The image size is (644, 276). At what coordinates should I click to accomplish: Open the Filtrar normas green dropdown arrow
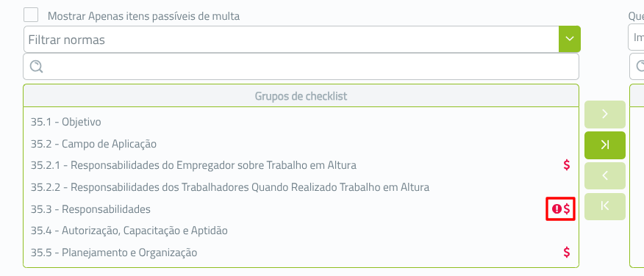point(569,39)
